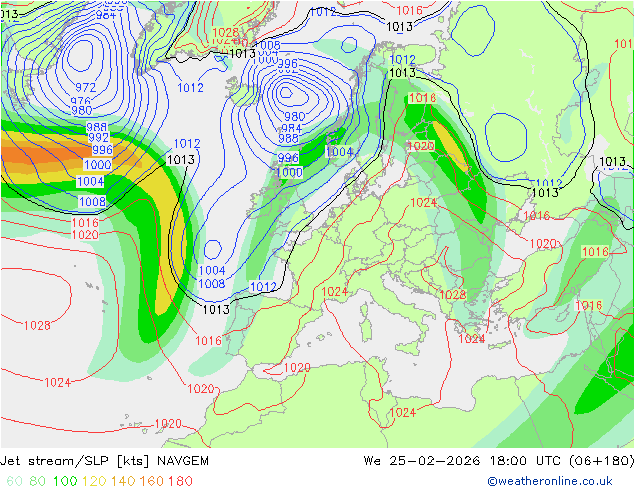Image resolution: width=634 pixels, height=490 pixels.
Task: Click the '972' isobar label
Action: coord(86,87)
